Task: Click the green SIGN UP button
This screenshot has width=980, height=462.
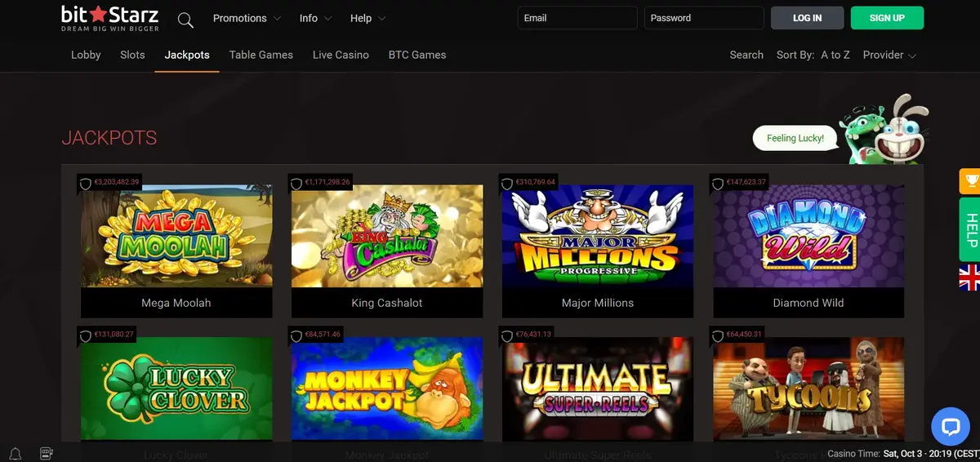Action: (887, 18)
